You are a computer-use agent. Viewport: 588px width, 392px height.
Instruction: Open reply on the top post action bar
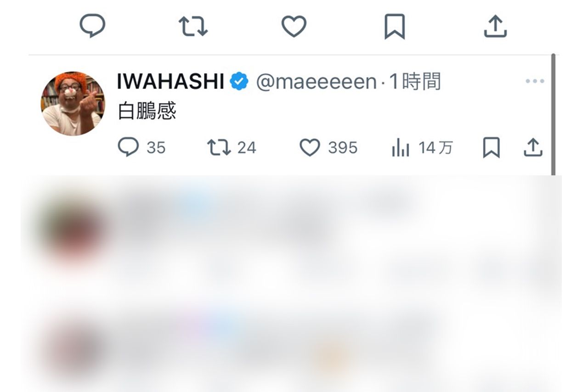coord(93,26)
